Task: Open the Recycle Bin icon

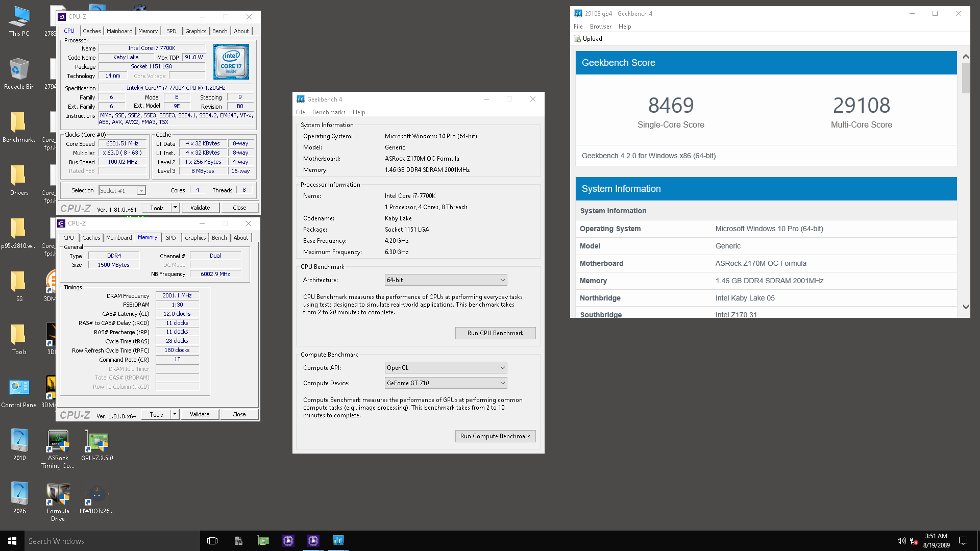Action: pos(19,74)
